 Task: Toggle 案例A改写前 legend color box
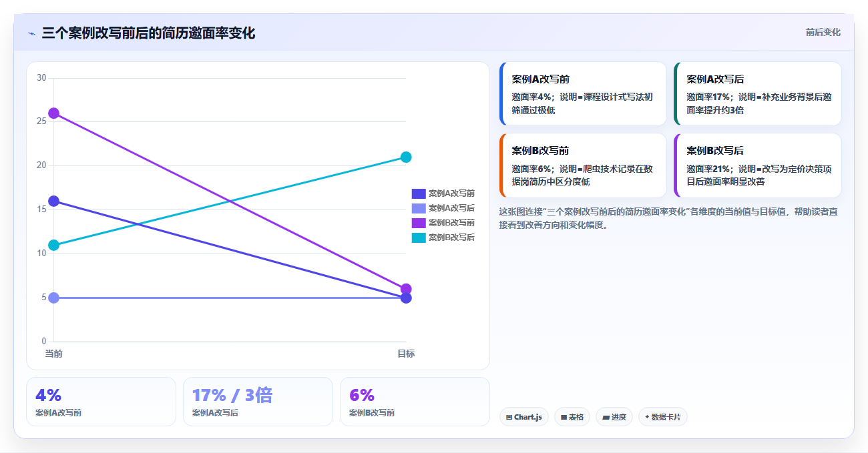[x=419, y=193]
